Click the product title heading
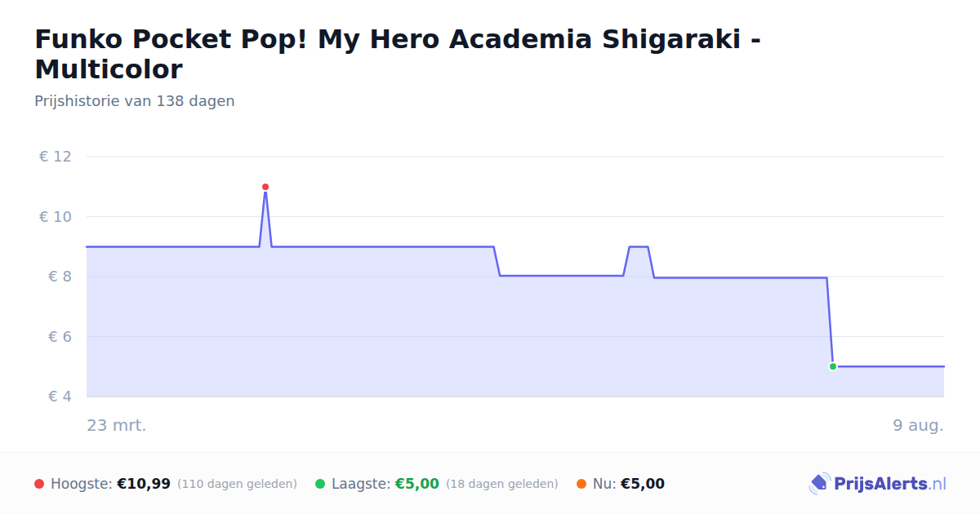This screenshot has width=980, height=514. pyautogui.click(x=398, y=54)
